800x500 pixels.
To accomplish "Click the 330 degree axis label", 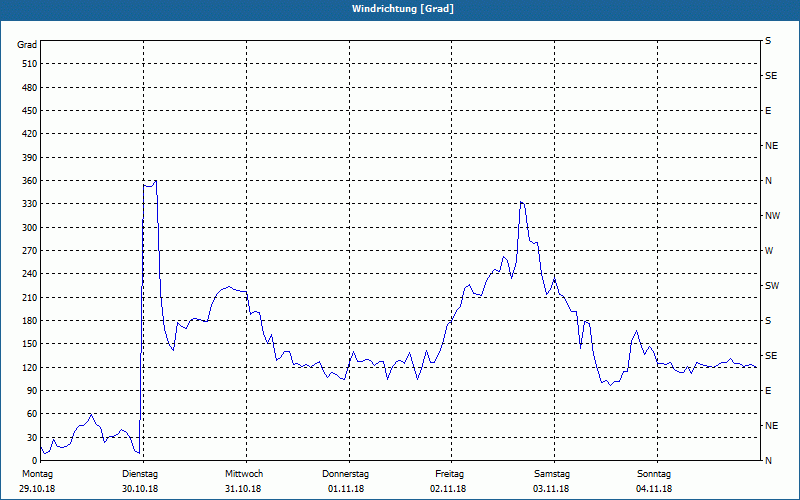I will (x=30, y=204).
